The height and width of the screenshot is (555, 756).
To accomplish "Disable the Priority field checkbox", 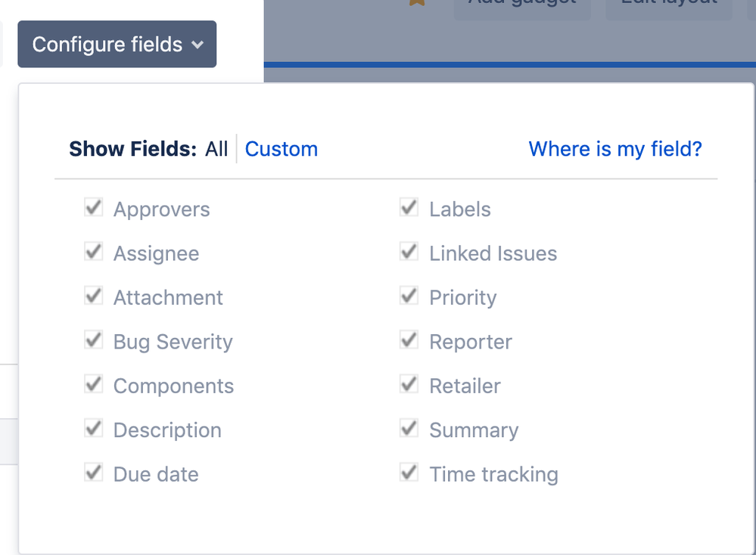I will pyautogui.click(x=409, y=296).
